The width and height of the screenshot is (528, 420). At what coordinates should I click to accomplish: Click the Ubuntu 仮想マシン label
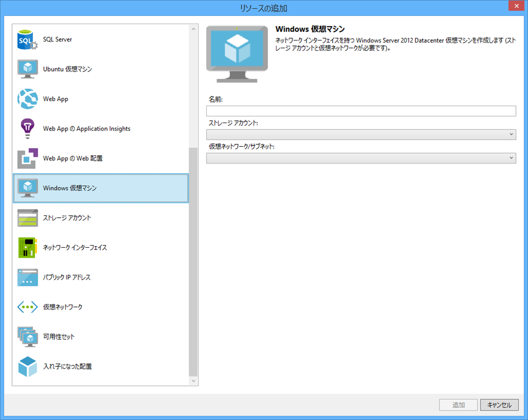click(67, 69)
